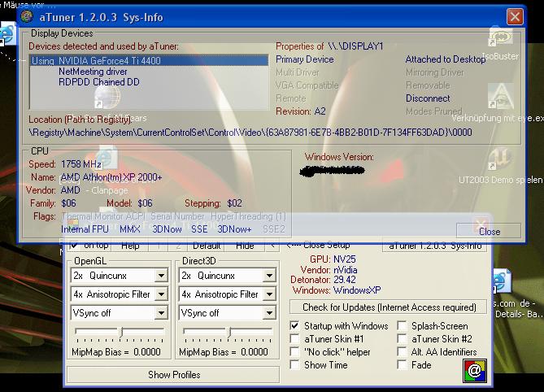Click the aTuner @ logo icon
Image resolution: width=544 pixels, height=392 pixels.
click(474, 371)
